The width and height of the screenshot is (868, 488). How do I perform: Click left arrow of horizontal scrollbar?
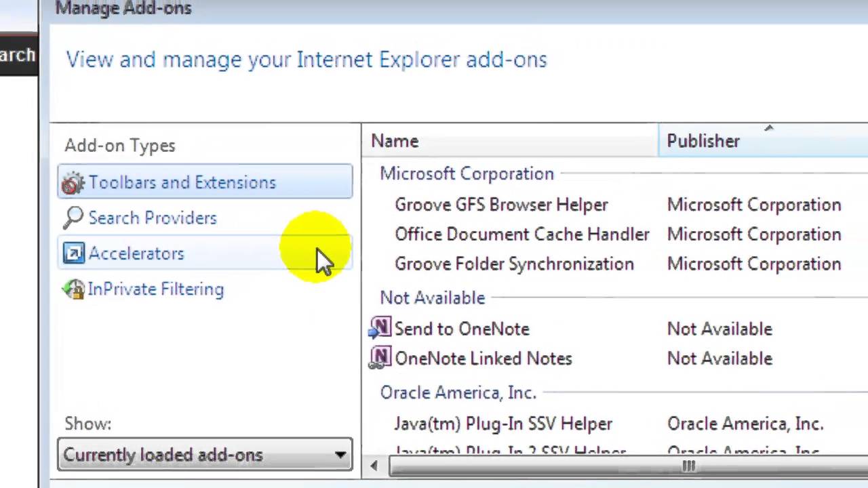374,466
